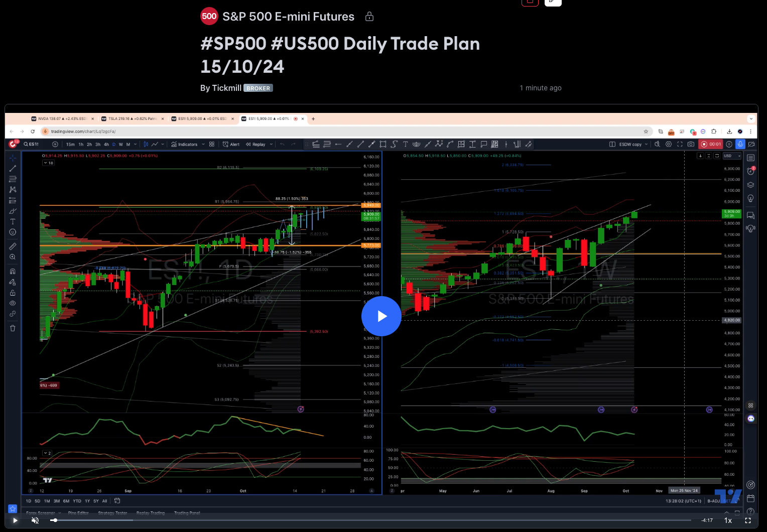
Task: Open a new browser tab
Action: click(313, 119)
